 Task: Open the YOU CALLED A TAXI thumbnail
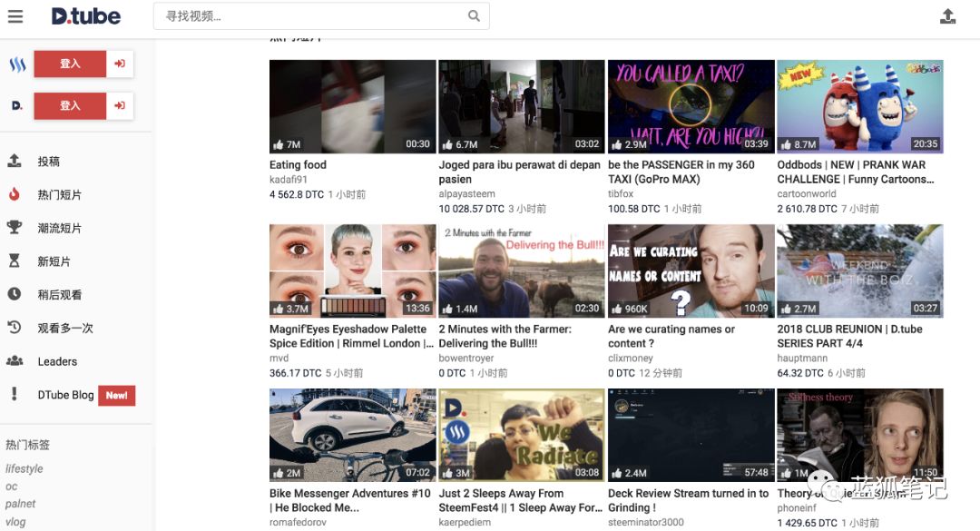click(x=691, y=106)
